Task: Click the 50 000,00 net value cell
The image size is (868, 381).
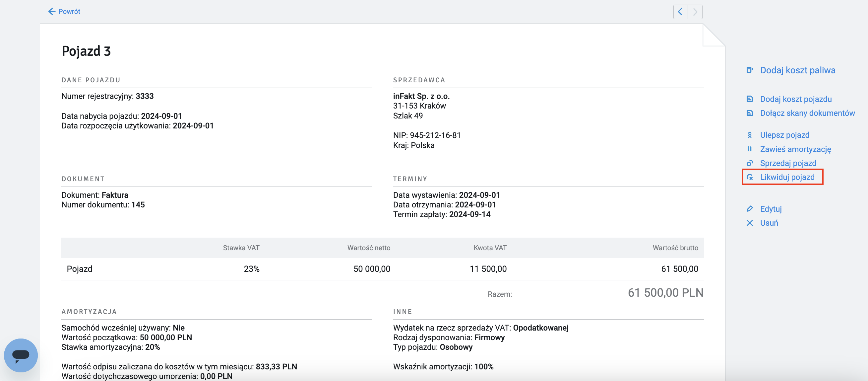Action: coord(372,269)
